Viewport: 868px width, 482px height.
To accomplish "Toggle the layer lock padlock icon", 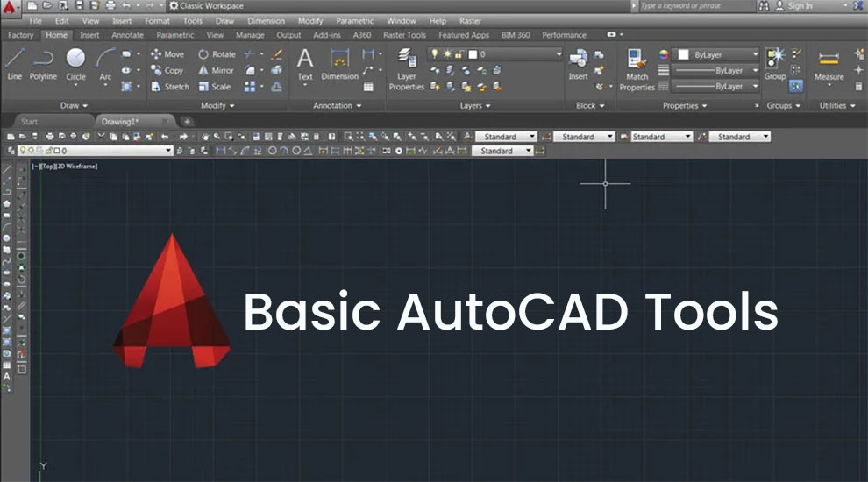I will pyautogui.click(x=459, y=53).
